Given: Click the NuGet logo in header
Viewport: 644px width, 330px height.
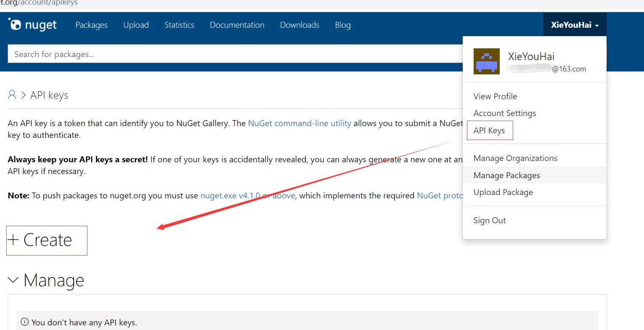Looking at the screenshot, I should 32,25.
